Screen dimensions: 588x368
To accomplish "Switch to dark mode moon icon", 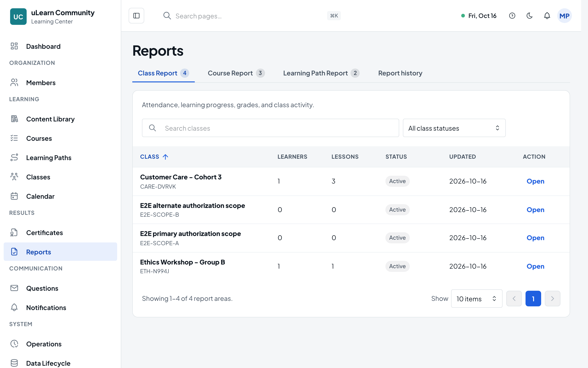I will 529,16.
